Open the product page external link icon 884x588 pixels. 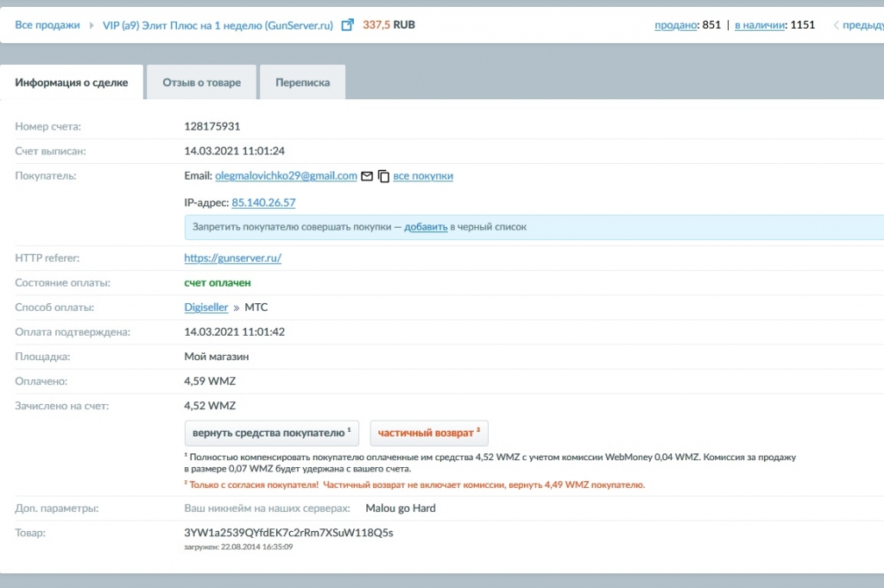348,25
